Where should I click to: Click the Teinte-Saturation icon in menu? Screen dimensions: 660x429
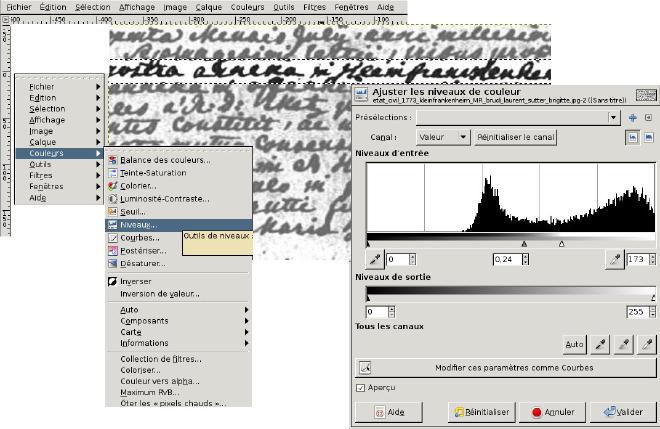(113, 173)
